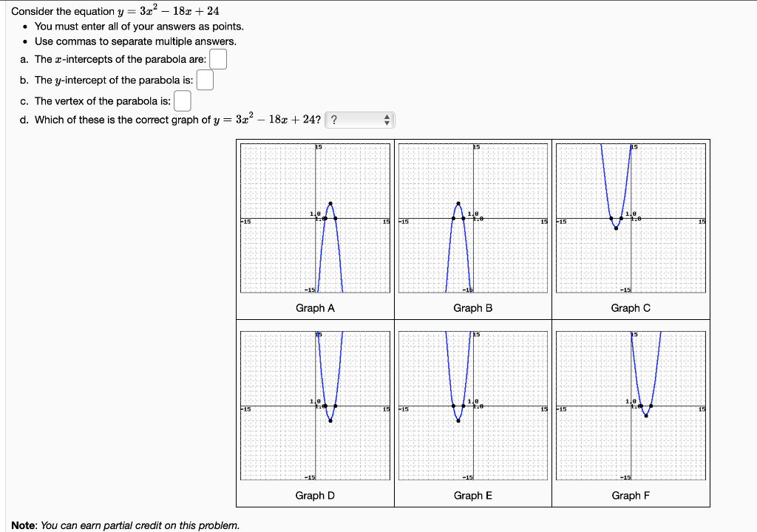Click the up-down stepper arrows beside the dropdown
The height and width of the screenshot is (532, 757).
387,119
